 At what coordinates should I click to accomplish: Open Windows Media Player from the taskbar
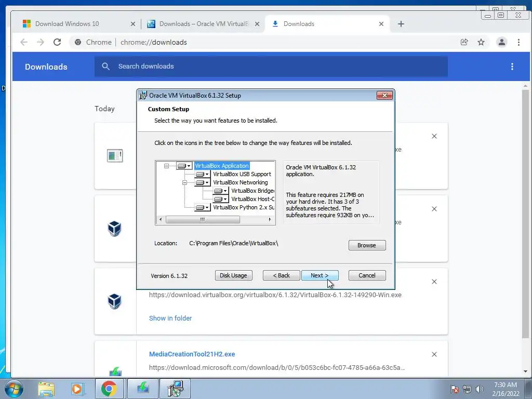pos(77,389)
